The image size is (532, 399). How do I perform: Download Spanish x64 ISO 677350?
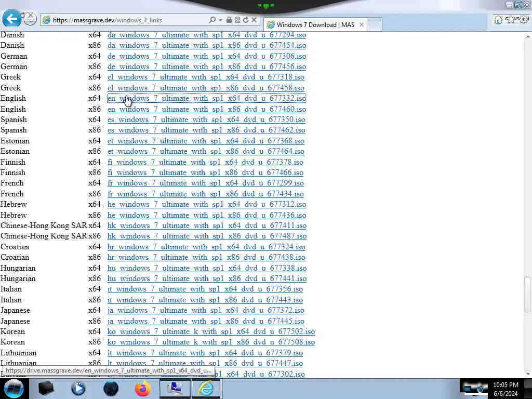tap(206, 120)
